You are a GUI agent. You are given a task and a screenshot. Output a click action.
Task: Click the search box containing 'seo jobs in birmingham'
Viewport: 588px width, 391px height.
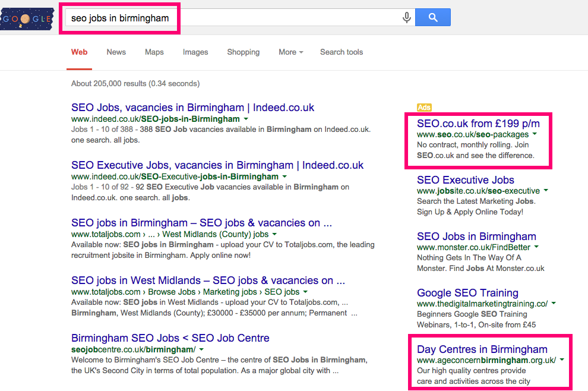point(240,18)
